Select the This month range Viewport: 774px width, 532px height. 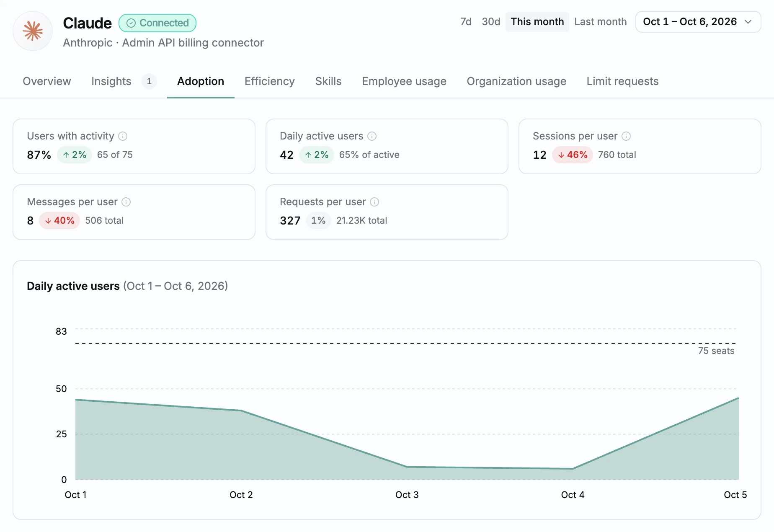coord(537,22)
